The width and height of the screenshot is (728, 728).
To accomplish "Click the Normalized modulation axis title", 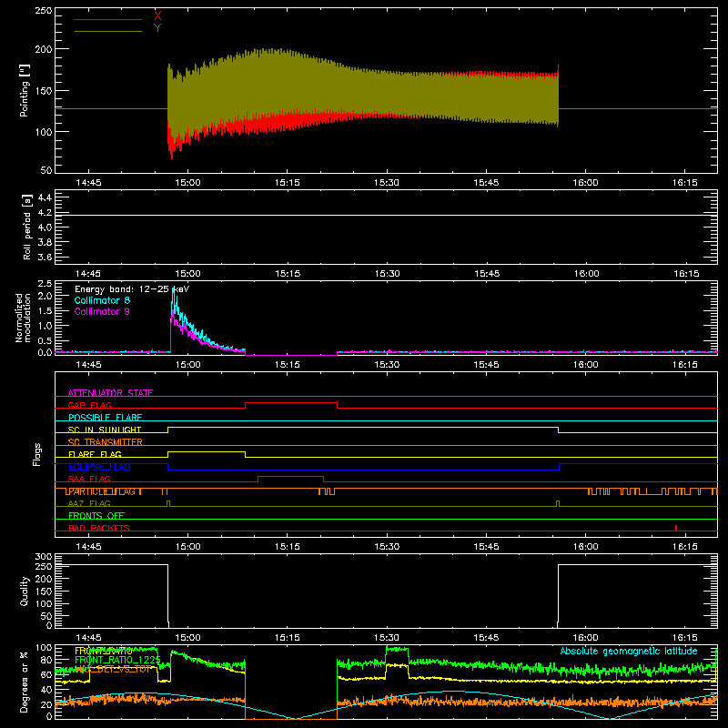I will click(23, 318).
